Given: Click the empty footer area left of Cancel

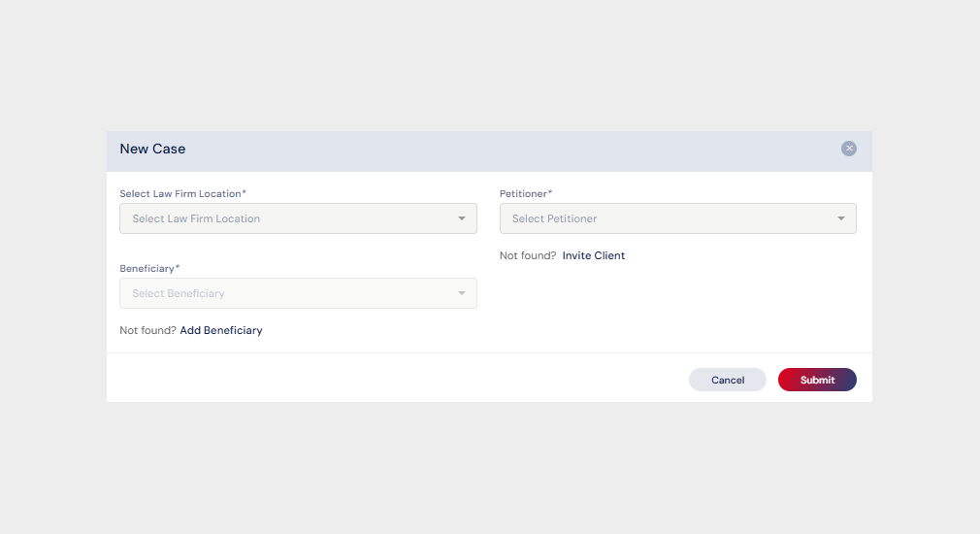Looking at the screenshot, I should pos(388,379).
